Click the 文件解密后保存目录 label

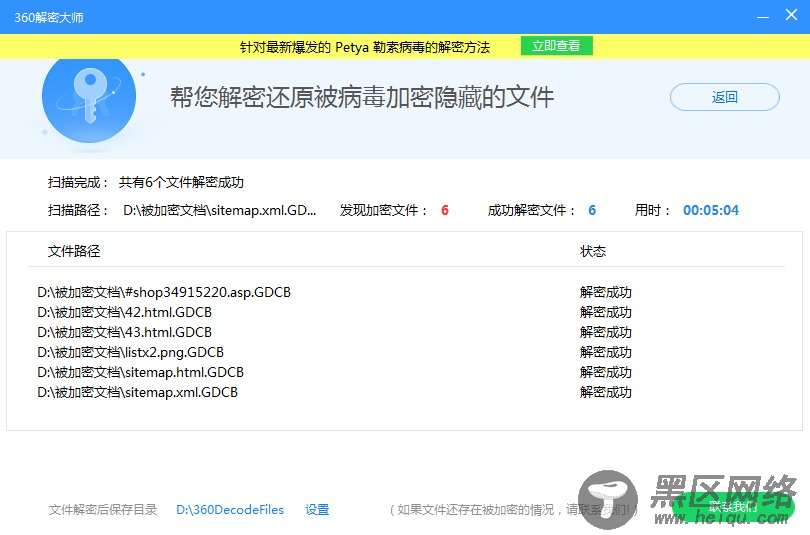(103, 510)
